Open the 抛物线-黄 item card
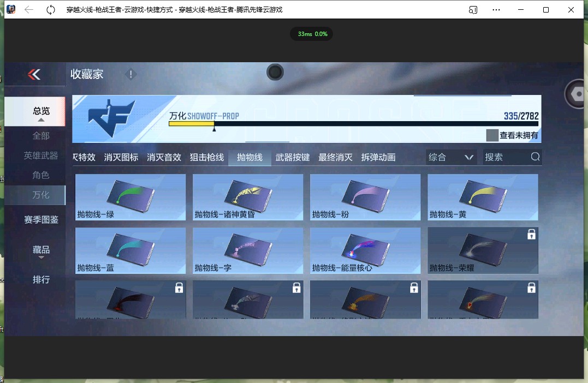Viewport: 588px width, 383px height. pos(483,197)
